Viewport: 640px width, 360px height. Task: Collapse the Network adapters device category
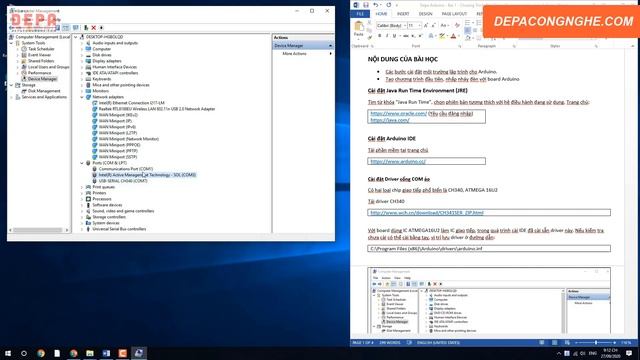point(82,97)
